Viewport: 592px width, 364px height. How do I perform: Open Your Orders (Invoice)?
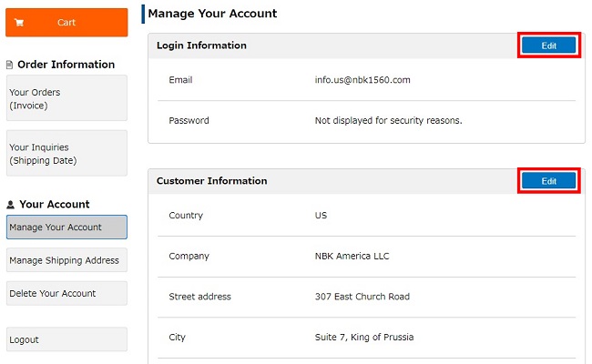click(66, 98)
